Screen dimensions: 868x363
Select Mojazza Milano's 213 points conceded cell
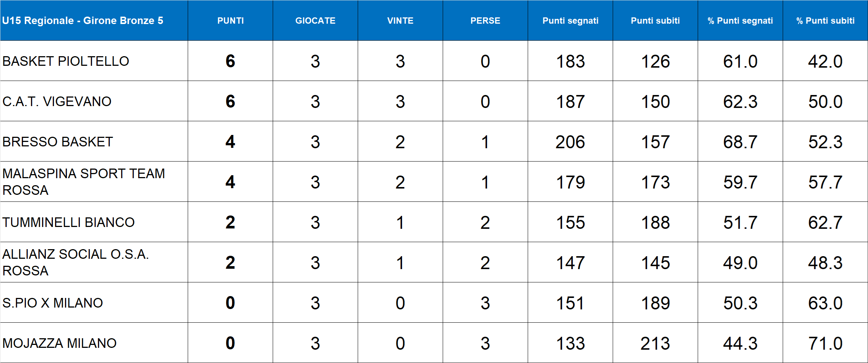pyautogui.click(x=655, y=343)
